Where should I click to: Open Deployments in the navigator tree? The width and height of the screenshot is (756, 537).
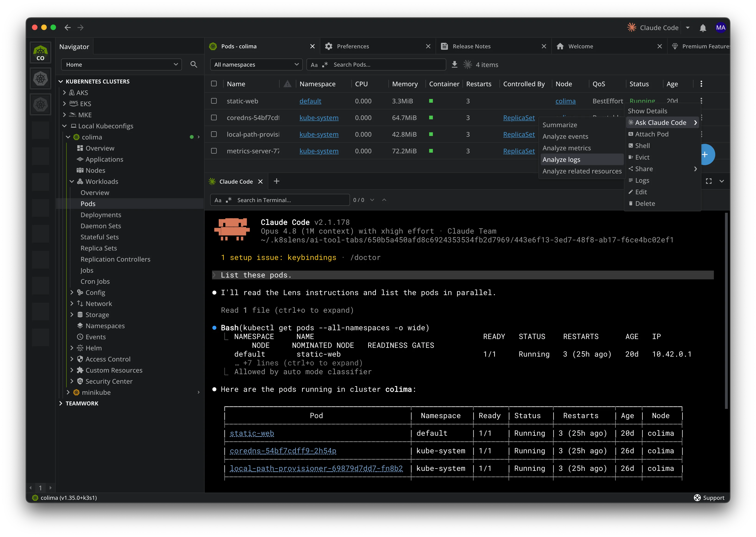101,215
